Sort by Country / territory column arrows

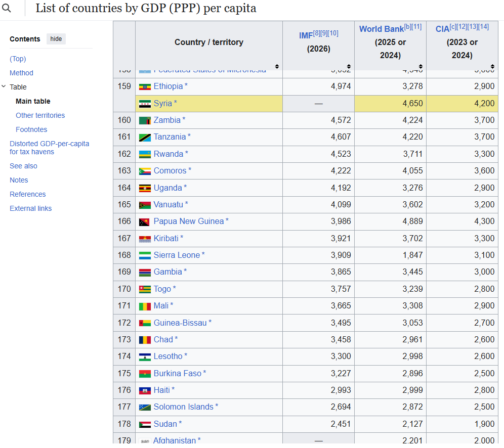pos(277,66)
